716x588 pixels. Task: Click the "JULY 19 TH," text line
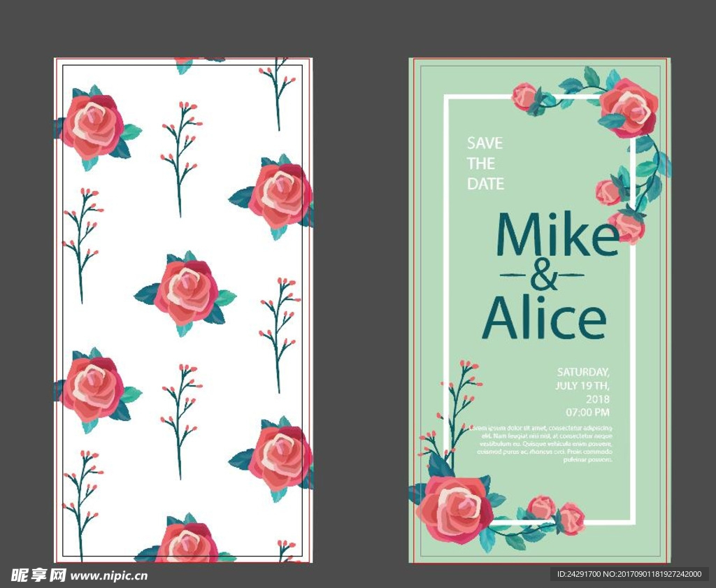coord(582,386)
